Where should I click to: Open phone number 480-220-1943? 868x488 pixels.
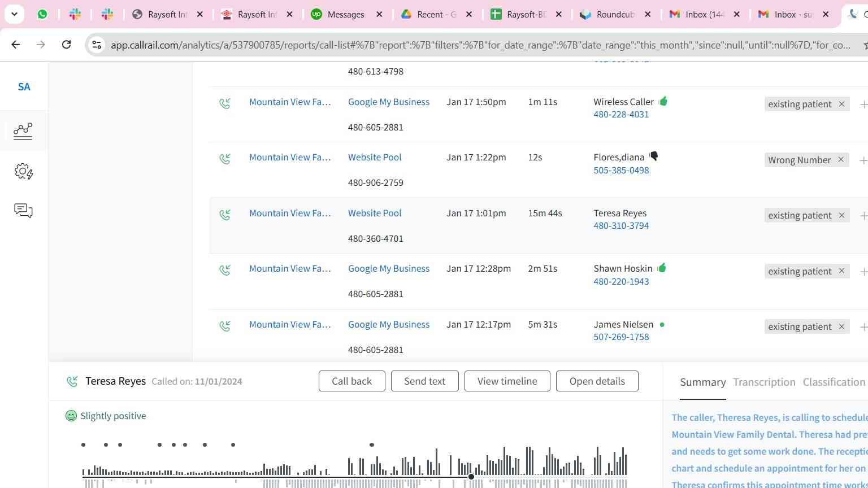pos(621,281)
